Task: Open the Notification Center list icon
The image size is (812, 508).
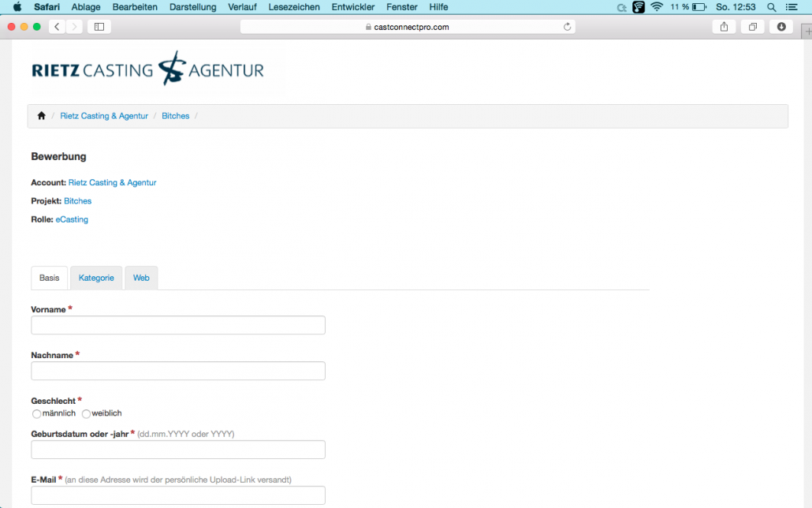Action: tap(792, 7)
